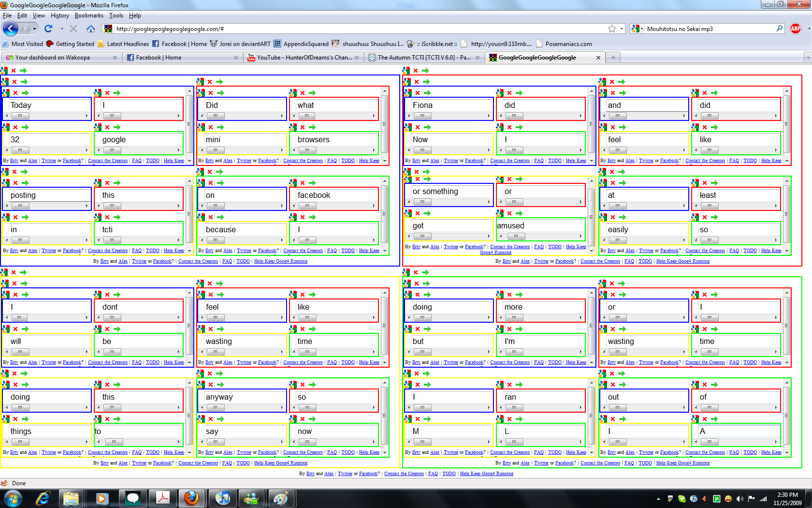Image resolution: width=812 pixels, height=508 pixels.
Task: Open Windows Explorer folder in taskbar
Action: (71, 498)
